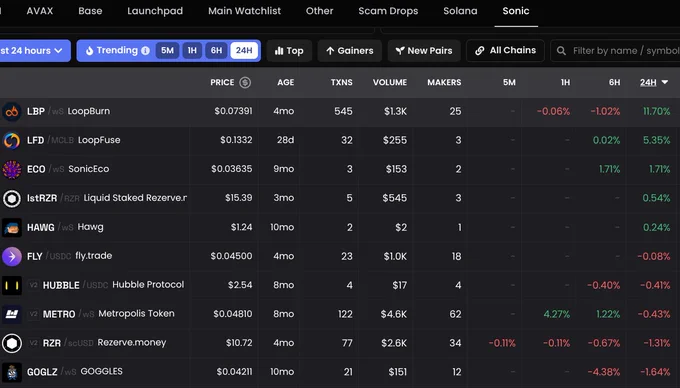This screenshot has width=680, height=388.
Task: Open the Main Watchlist tab
Action: [x=244, y=11]
